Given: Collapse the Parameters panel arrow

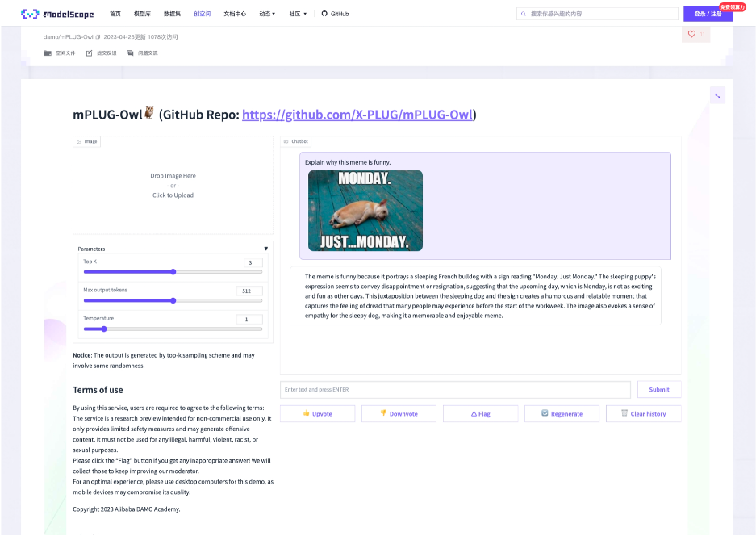Looking at the screenshot, I should click(265, 249).
